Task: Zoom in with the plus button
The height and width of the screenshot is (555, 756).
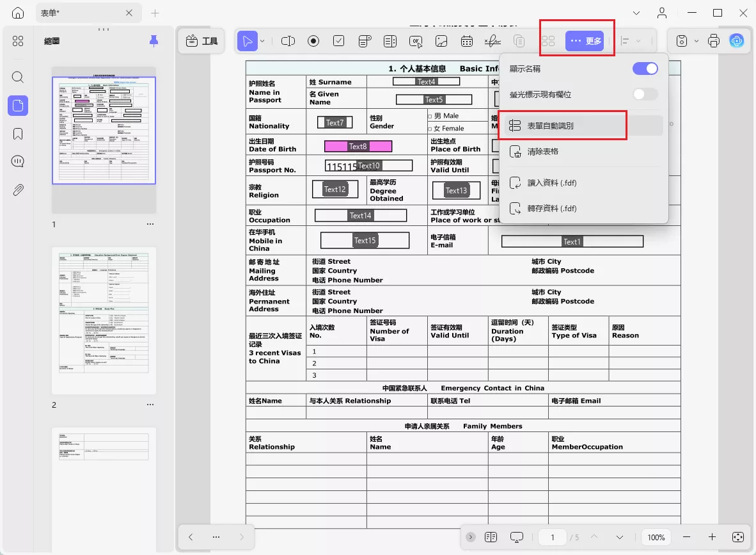Action: tap(712, 537)
